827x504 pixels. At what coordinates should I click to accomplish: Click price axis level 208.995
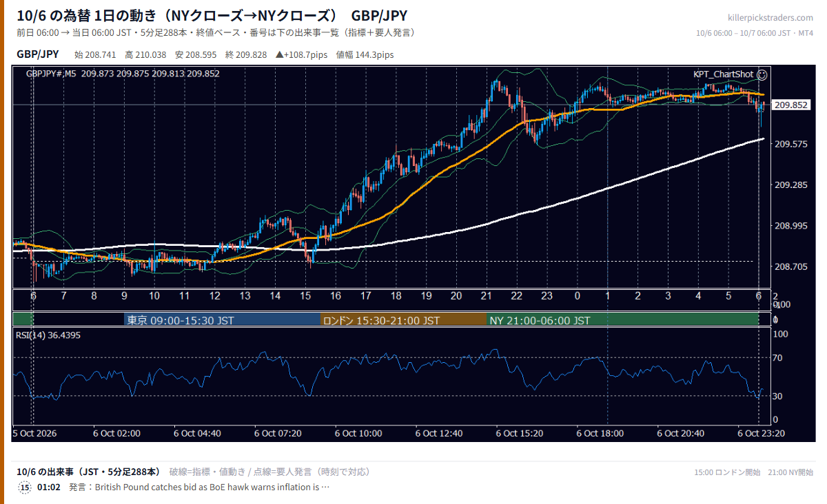click(792, 226)
